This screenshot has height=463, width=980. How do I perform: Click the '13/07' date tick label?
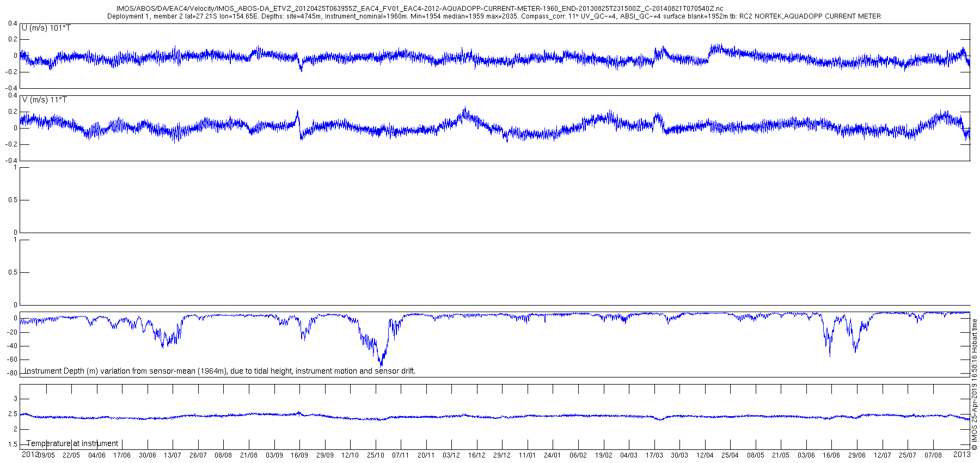pyautogui.click(x=173, y=455)
